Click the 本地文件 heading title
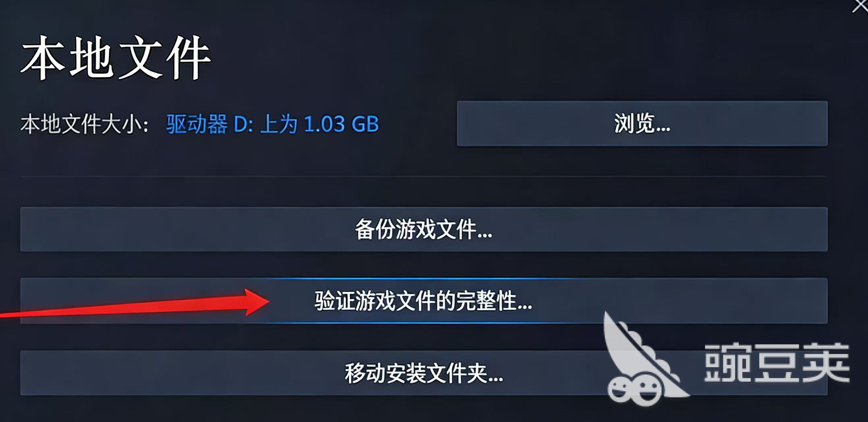The image size is (868, 422). 116,58
